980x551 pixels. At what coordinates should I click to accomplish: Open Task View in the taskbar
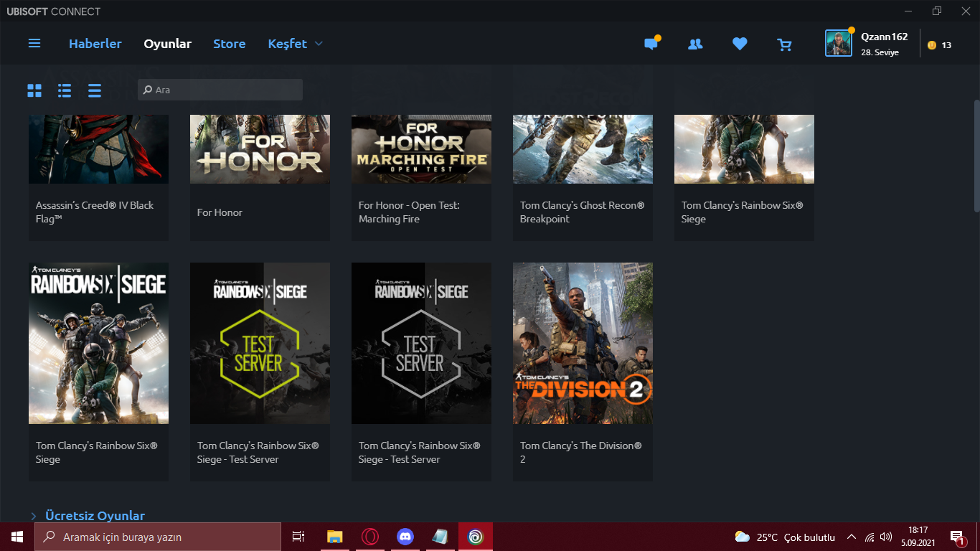[x=298, y=537]
